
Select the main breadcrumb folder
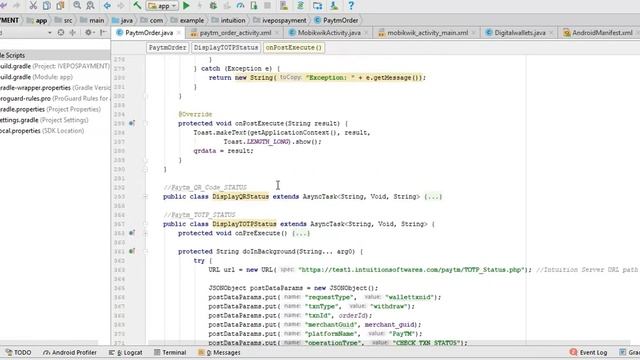[92, 20]
